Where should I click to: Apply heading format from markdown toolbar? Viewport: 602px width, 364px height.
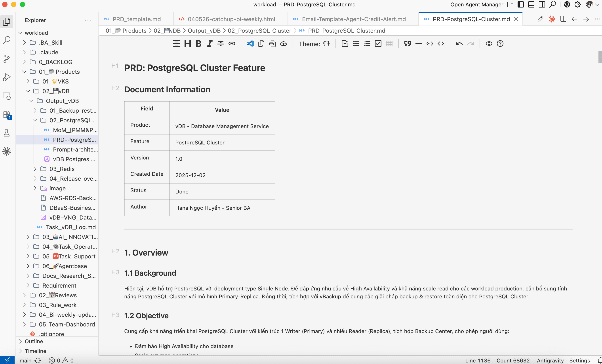[188, 44]
